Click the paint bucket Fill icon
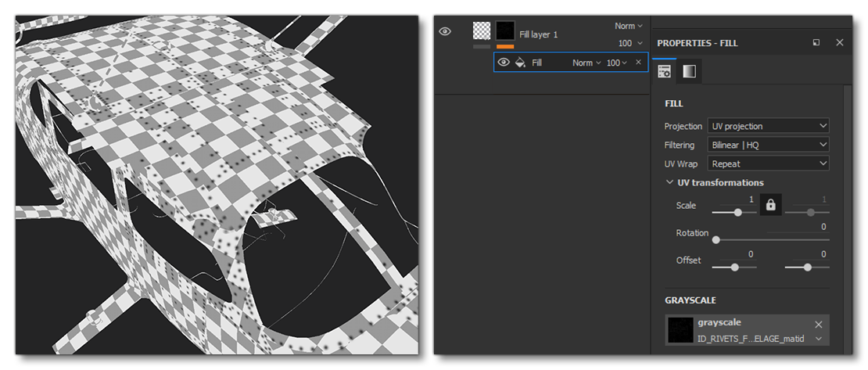This screenshot has height=370, width=868. point(520,63)
